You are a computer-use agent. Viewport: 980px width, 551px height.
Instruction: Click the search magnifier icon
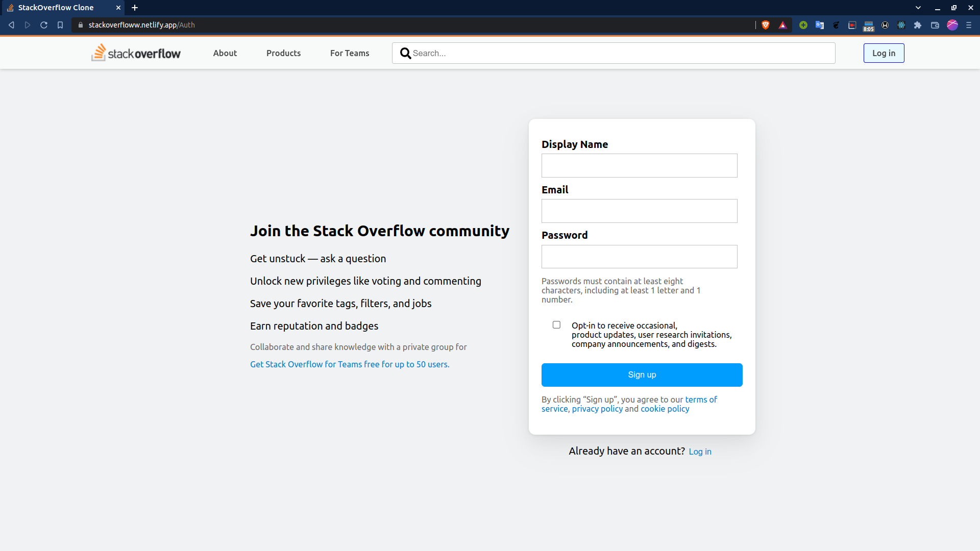(x=405, y=53)
